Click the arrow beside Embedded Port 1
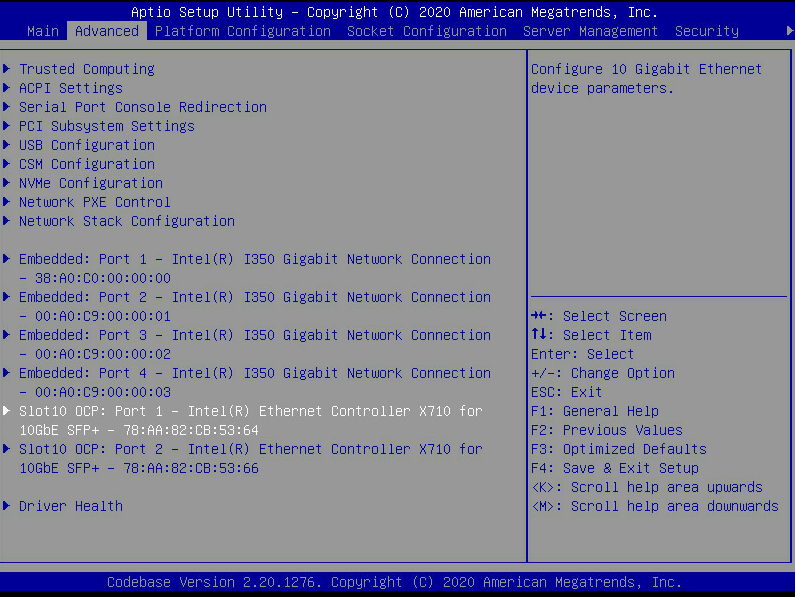The image size is (796, 597). coord(7,258)
